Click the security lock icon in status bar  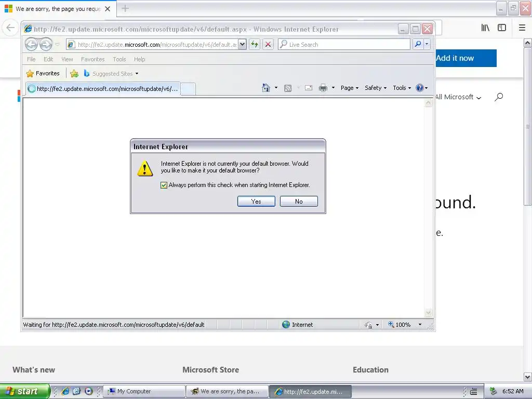368,325
